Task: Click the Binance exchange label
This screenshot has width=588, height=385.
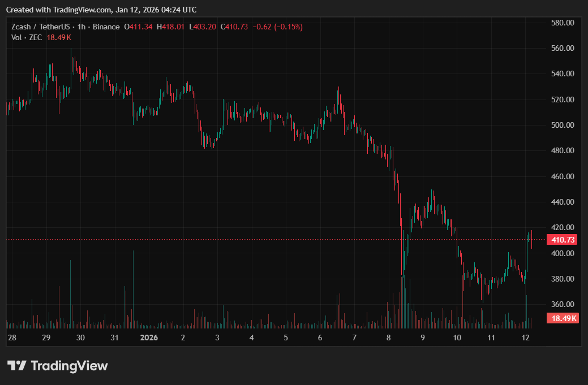Action: (x=106, y=27)
